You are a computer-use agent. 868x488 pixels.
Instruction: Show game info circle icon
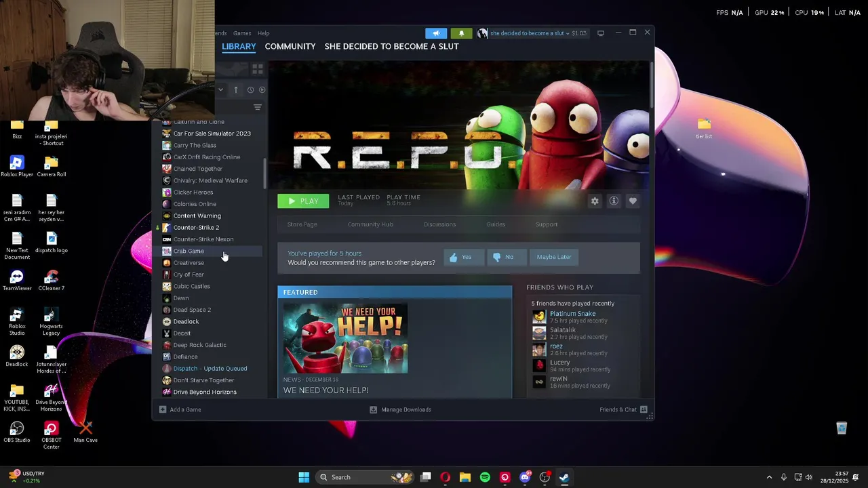[x=614, y=201]
